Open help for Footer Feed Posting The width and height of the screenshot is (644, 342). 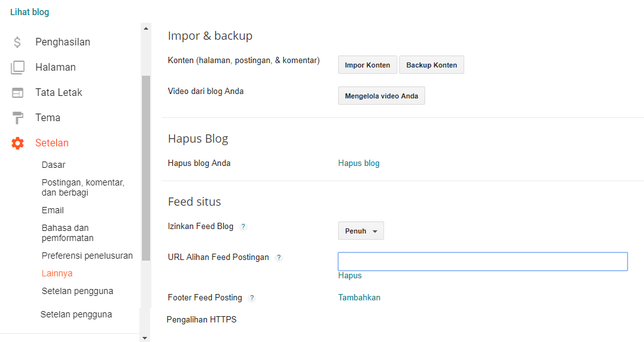pyautogui.click(x=252, y=298)
